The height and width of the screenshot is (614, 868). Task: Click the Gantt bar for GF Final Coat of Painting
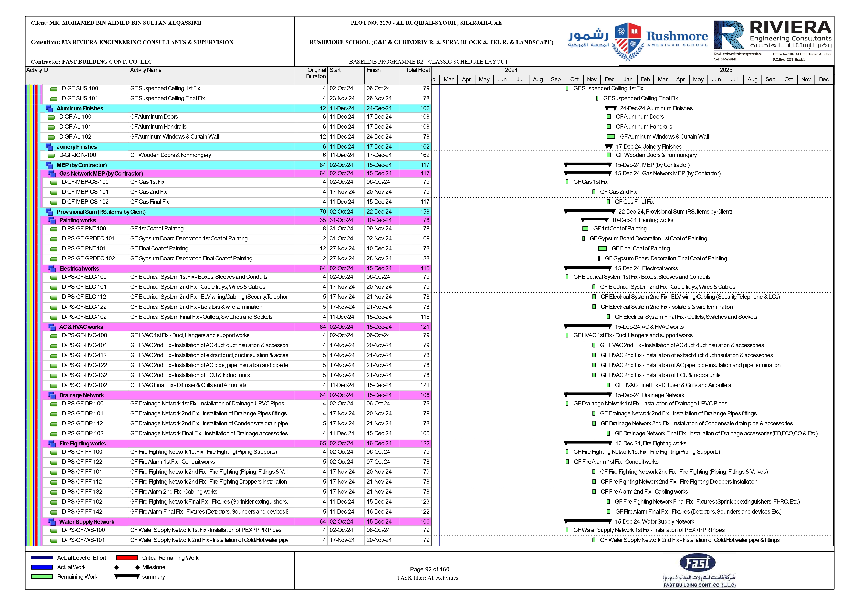click(603, 249)
